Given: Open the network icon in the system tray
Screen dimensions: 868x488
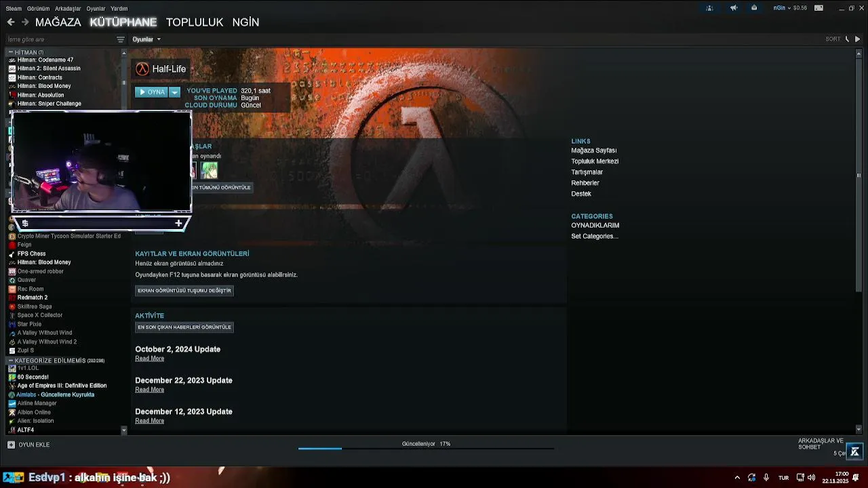Looking at the screenshot, I should (800, 477).
